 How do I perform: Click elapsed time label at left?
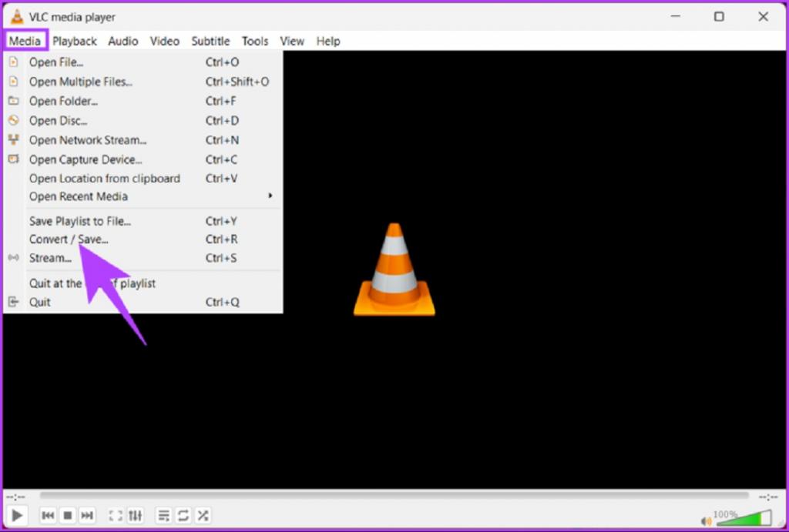pyautogui.click(x=15, y=497)
